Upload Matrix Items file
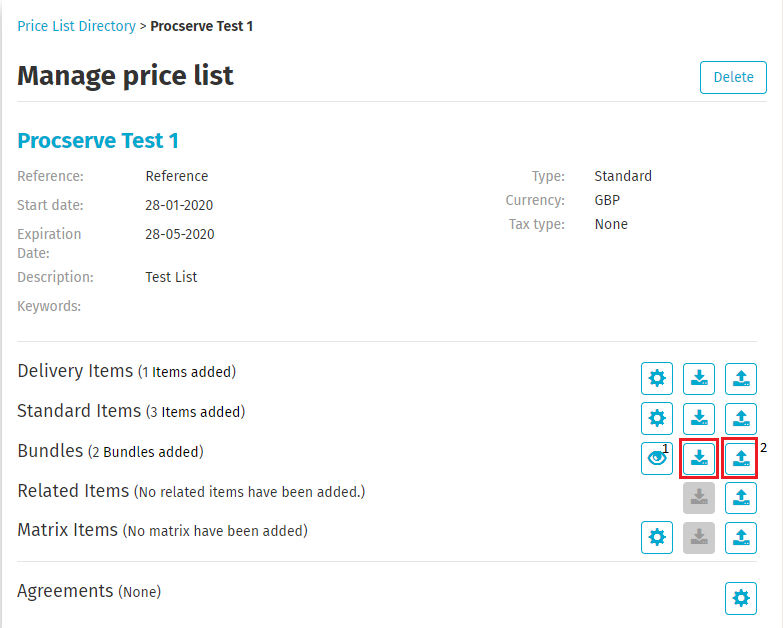The width and height of the screenshot is (783, 628). (x=741, y=538)
